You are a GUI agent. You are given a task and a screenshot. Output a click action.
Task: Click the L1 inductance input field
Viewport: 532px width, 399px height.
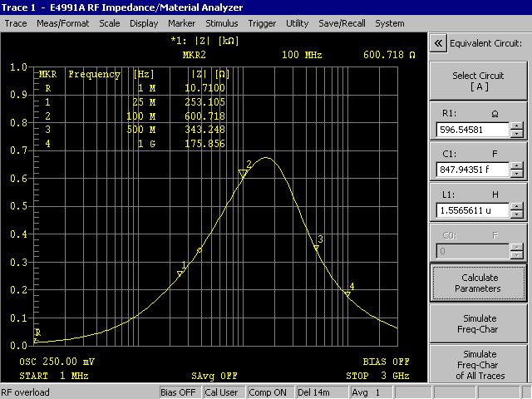click(x=471, y=210)
